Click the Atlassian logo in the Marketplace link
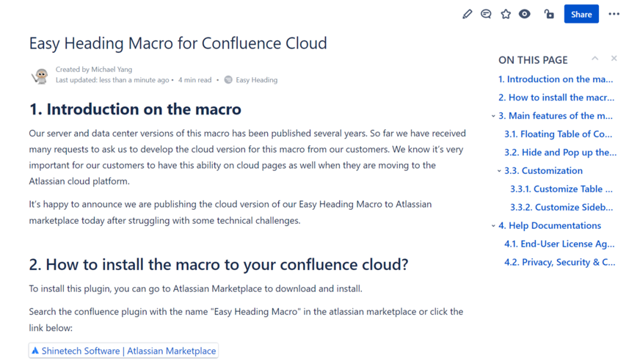640x364 pixels. click(x=35, y=351)
